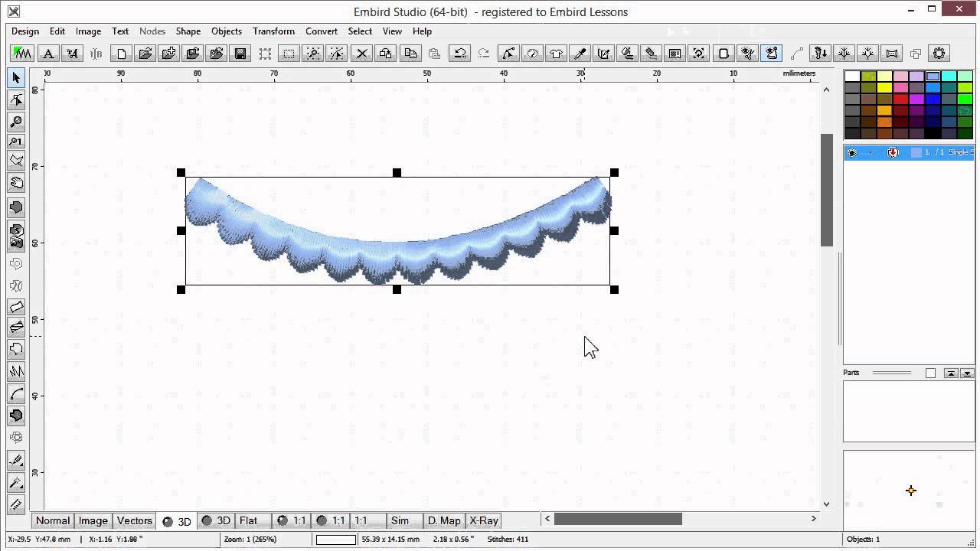980x551 pixels.
Task: Switch to Image view tab
Action: [x=93, y=520]
